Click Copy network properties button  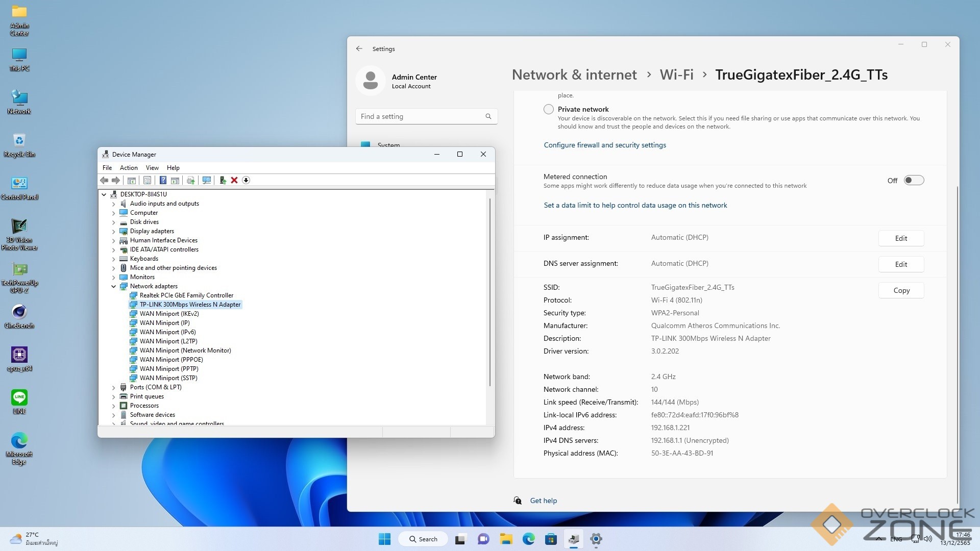pos(901,290)
